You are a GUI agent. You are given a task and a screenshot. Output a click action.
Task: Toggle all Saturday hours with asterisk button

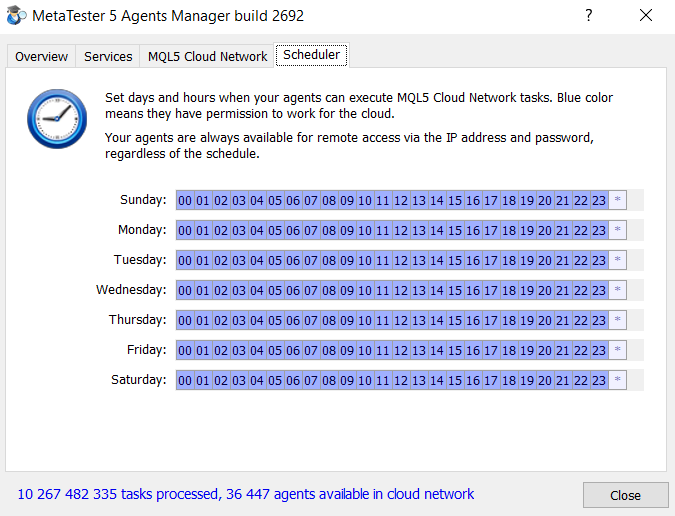tap(617, 380)
